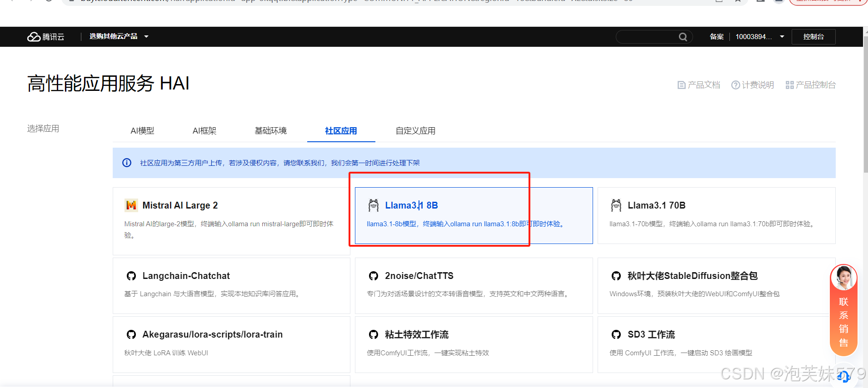Open 产品文档 link
The height and width of the screenshot is (388, 868).
[698, 85]
